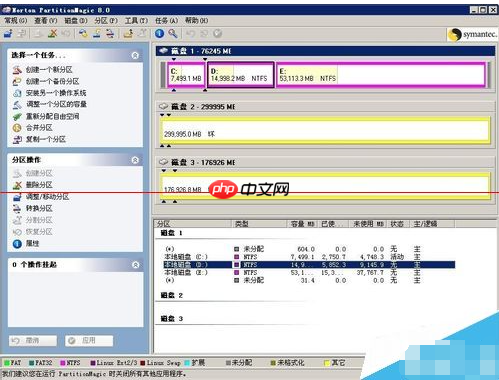The image size is (499, 380).
Task: Select 本地磁盘 (D:) row in partition list
Action: 308,265
